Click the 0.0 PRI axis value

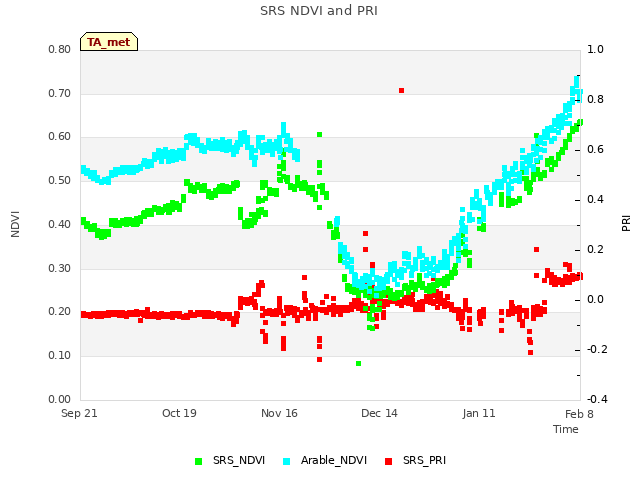pyautogui.click(x=595, y=300)
